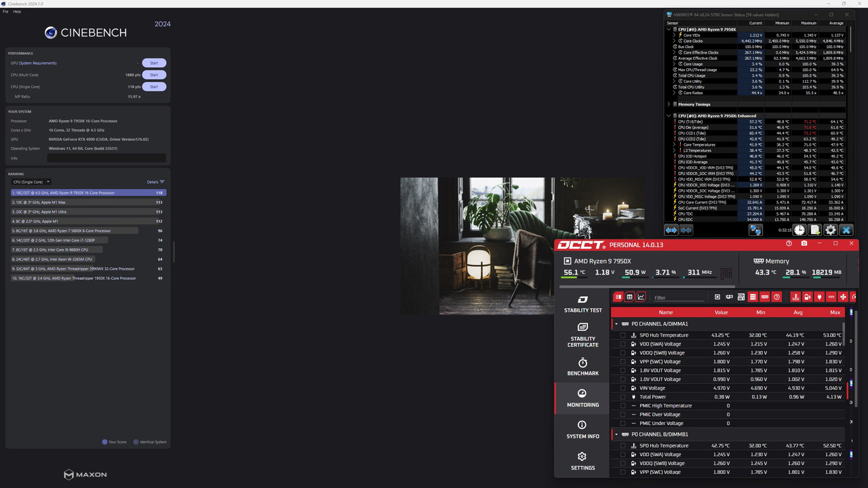868x488 pixels.
Task: Open Cinebench Help menu
Action: (x=17, y=12)
